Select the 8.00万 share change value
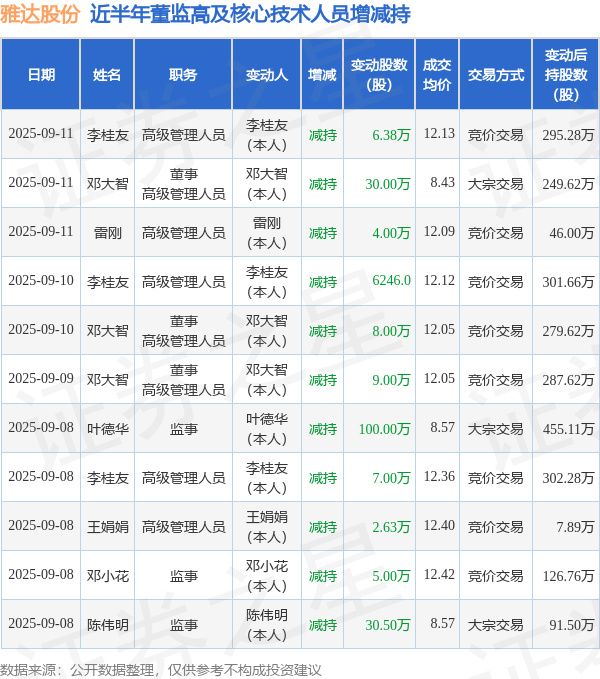Image resolution: width=600 pixels, height=679 pixels. [391, 330]
